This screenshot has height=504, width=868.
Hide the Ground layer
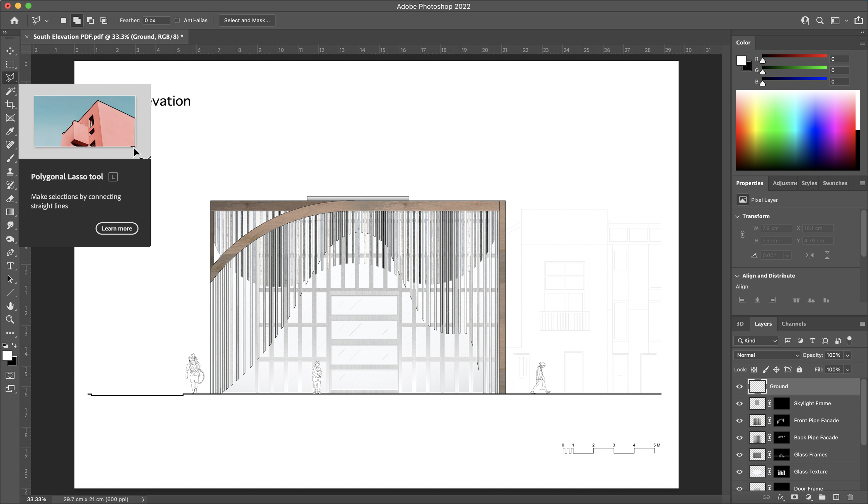[739, 386]
